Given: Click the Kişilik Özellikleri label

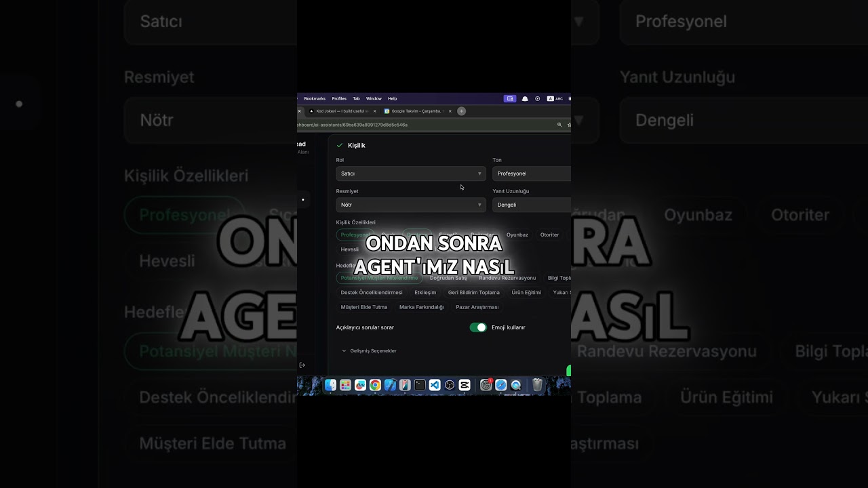Looking at the screenshot, I should click(356, 222).
